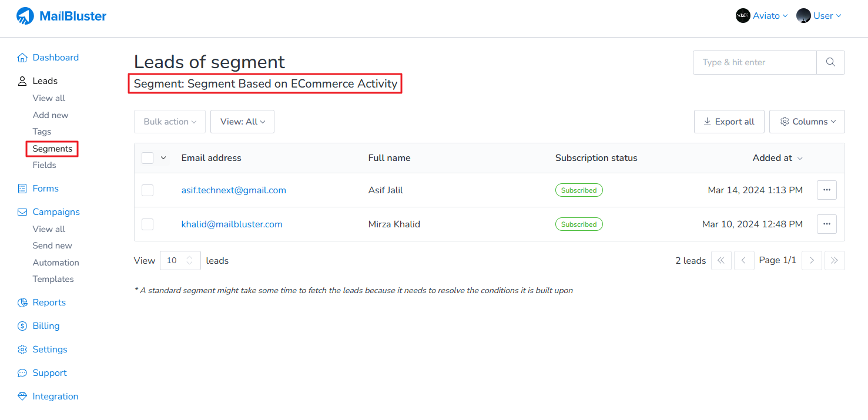Screen dimensions: 868x420
Task: Go to next page arrow
Action: (812, 260)
